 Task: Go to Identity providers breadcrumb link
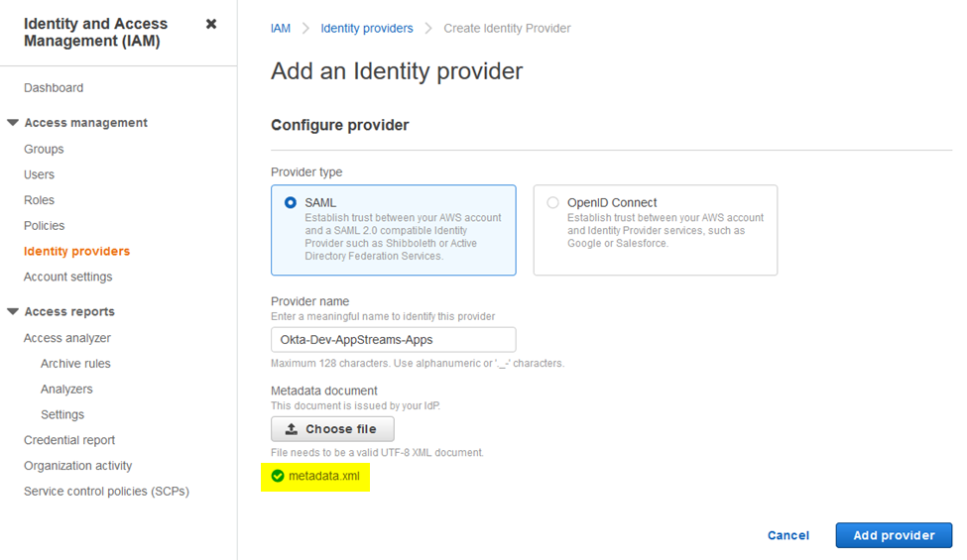click(366, 29)
